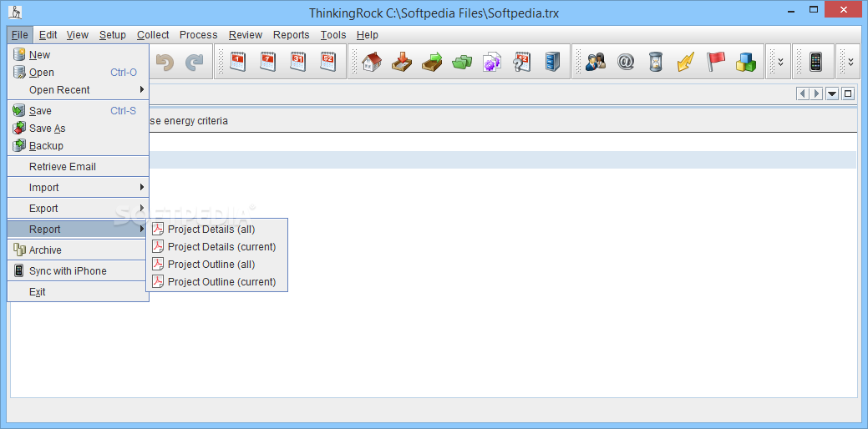
Task: Expand the overflow chevron at far right toolbar
Action: 850,62
